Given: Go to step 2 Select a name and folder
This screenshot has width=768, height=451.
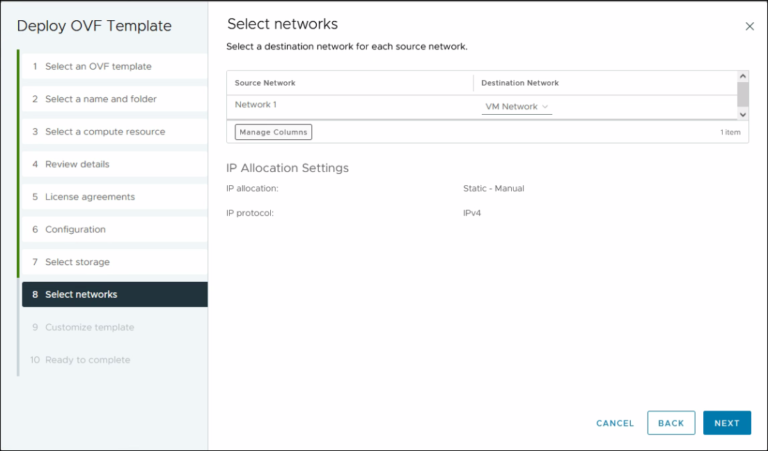Looking at the screenshot, I should point(100,99).
